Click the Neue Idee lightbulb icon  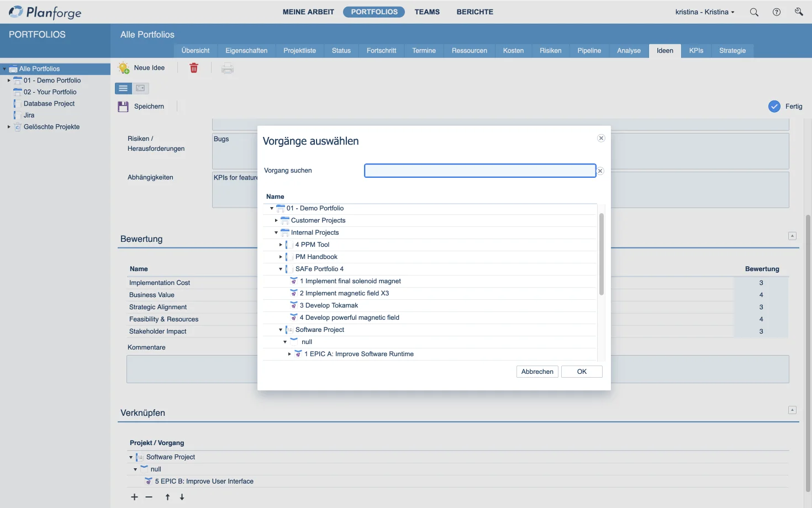[124, 68]
